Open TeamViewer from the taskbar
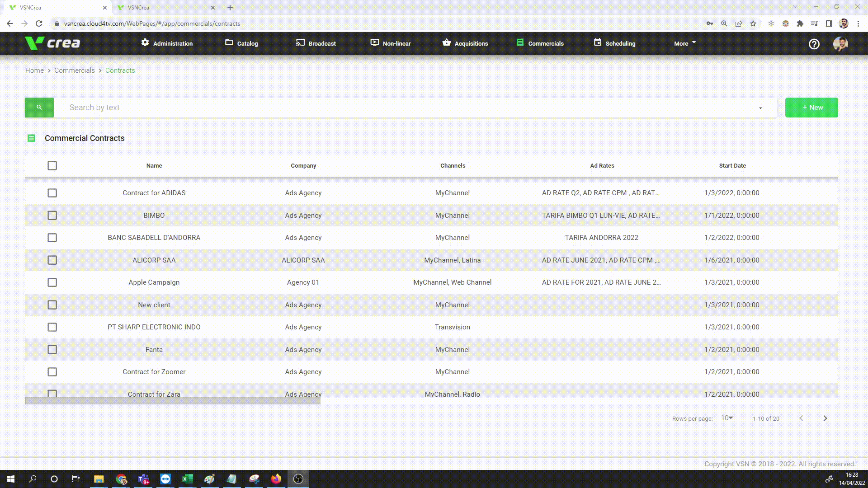Screen dimensions: 868x488 (165, 479)
